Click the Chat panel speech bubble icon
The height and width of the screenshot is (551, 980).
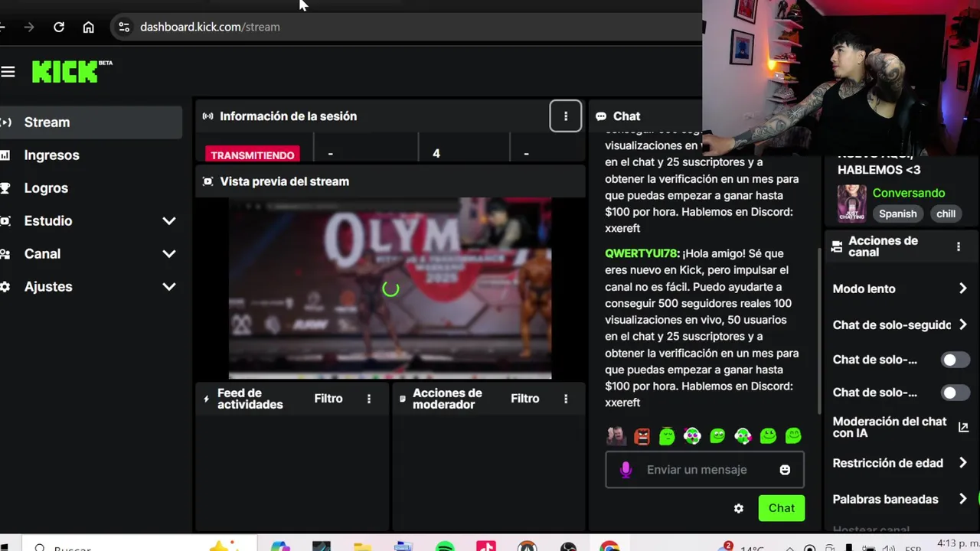pyautogui.click(x=601, y=116)
